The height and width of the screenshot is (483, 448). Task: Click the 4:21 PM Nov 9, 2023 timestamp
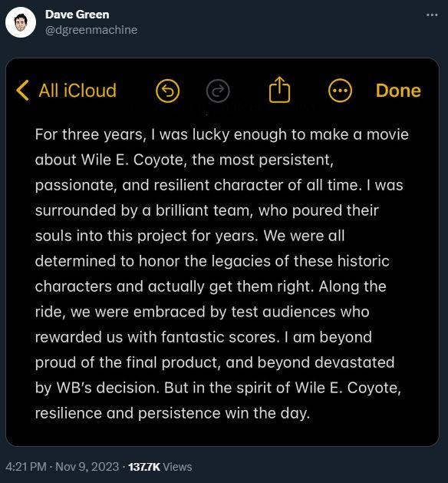tap(62, 467)
